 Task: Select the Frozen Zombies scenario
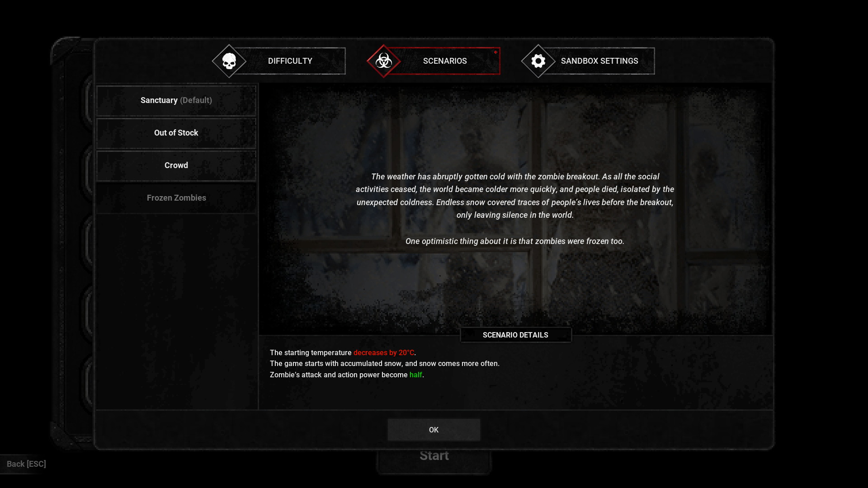click(176, 197)
